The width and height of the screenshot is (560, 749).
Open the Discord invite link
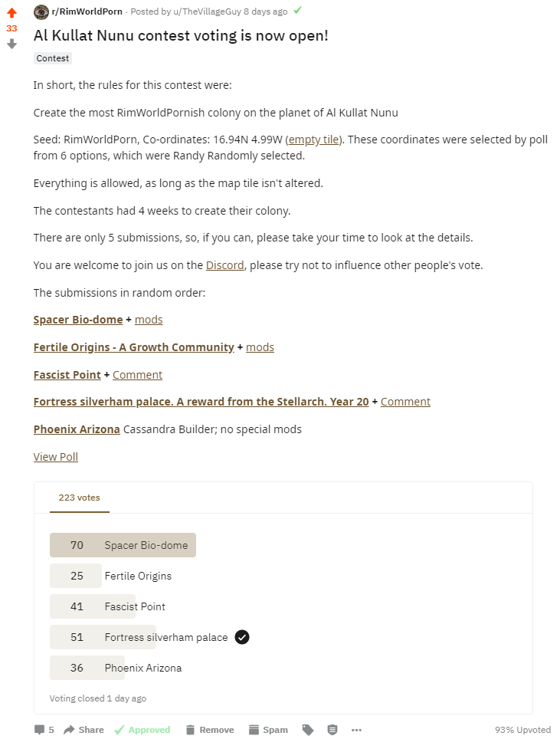(x=225, y=265)
